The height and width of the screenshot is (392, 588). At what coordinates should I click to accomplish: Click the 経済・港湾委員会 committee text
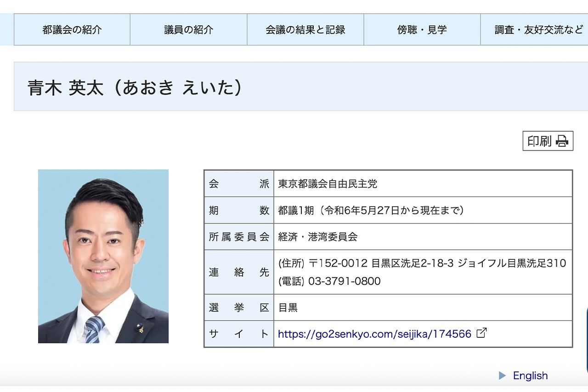[x=318, y=237]
